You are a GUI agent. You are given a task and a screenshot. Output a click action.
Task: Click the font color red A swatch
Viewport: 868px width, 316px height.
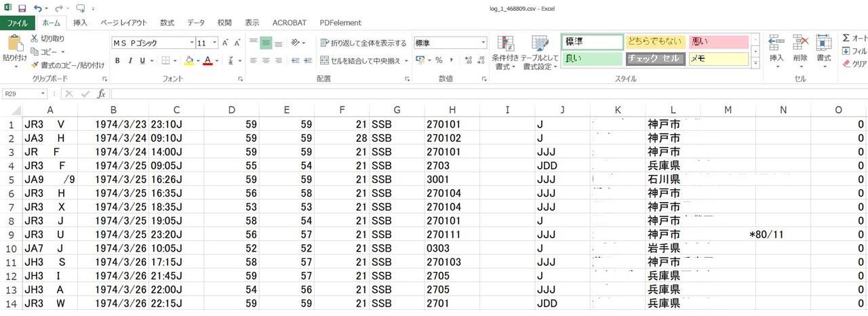click(208, 60)
